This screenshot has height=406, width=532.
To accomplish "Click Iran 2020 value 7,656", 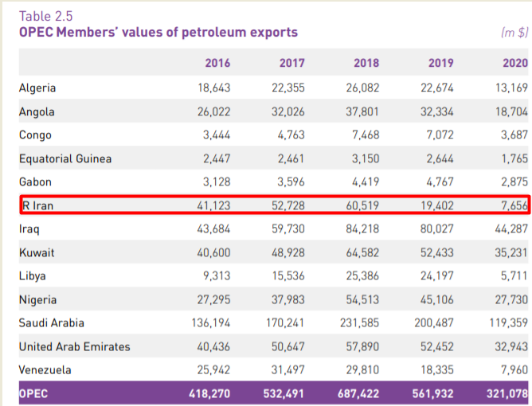I will point(514,205).
